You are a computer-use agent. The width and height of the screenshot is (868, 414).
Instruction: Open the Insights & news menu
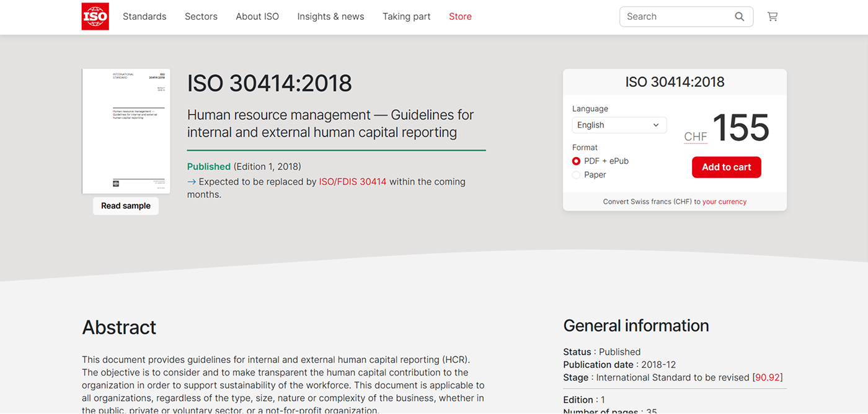(x=330, y=17)
